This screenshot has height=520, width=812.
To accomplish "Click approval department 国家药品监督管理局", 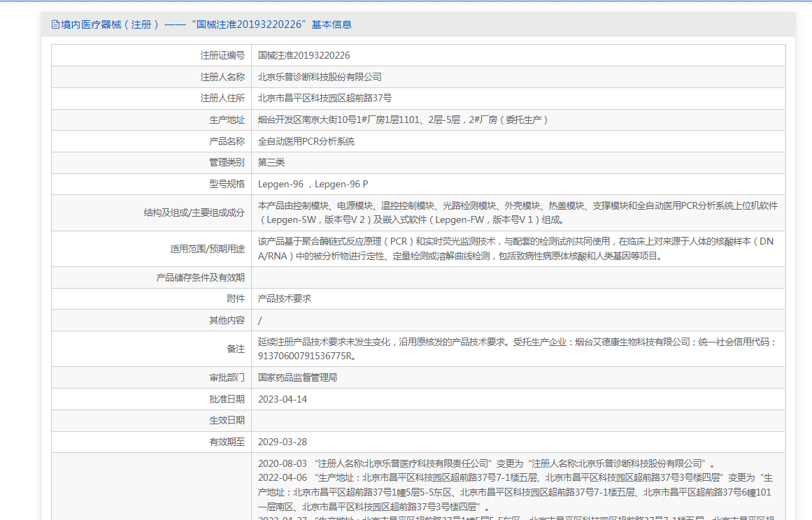I will [x=297, y=377].
